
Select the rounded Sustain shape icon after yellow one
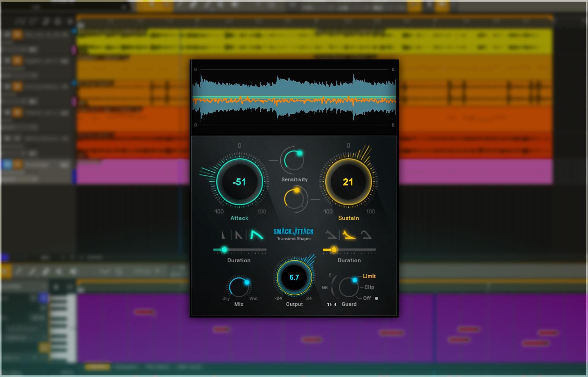[366, 235]
